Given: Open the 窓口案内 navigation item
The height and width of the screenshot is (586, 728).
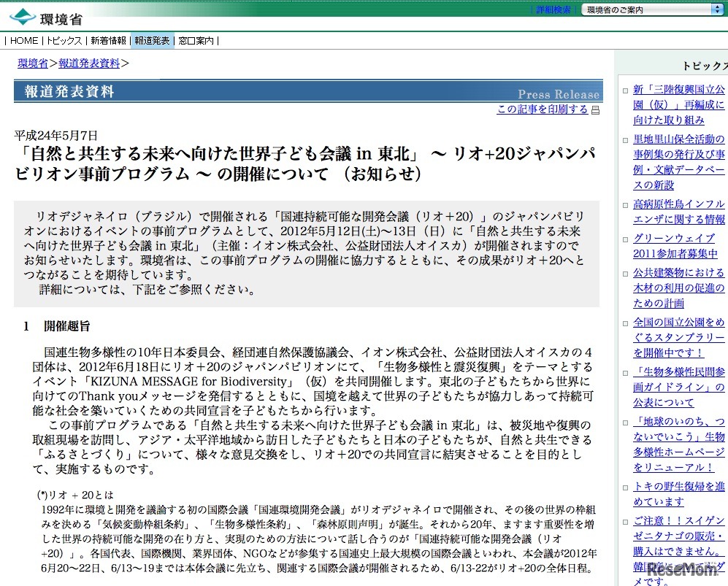Looking at the screenshot, I should pyautogui.click(x=196, y=41).
